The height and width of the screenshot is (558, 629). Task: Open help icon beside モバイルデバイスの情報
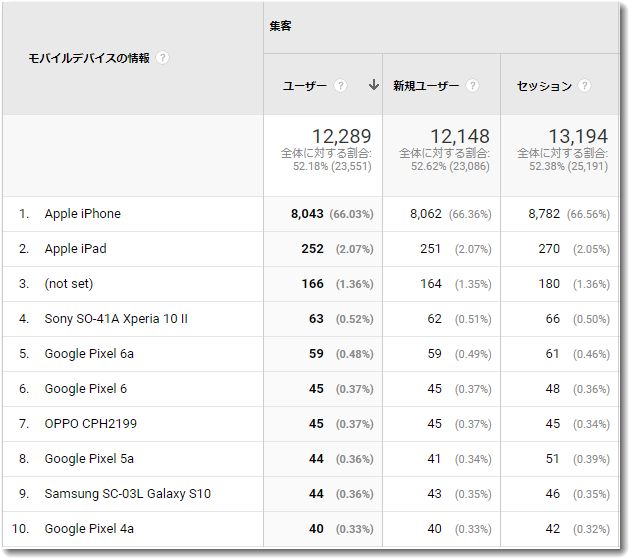pos(162,58)
